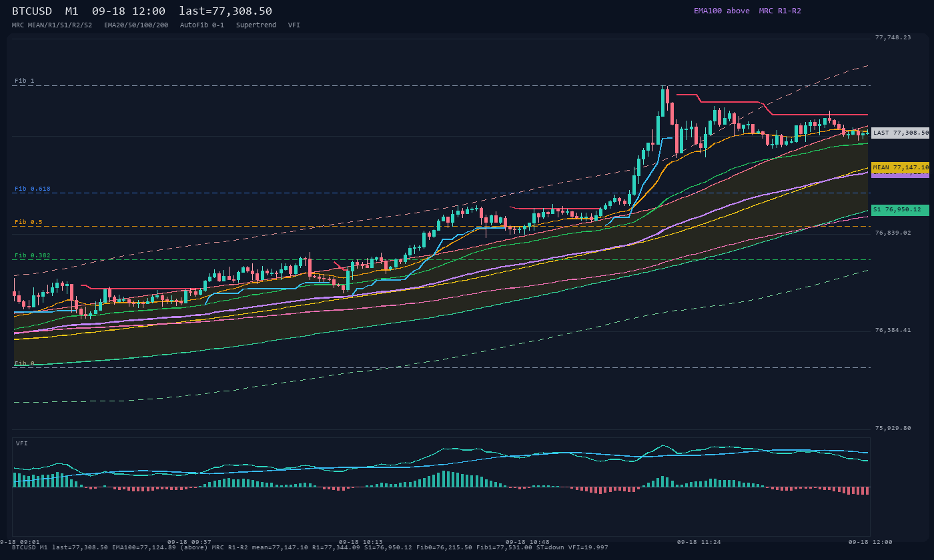This screenshot has height=560, width=934.
Task: Click the yellow "MEAN 77,147.10" price tag
Action: [x=900, y=167]
